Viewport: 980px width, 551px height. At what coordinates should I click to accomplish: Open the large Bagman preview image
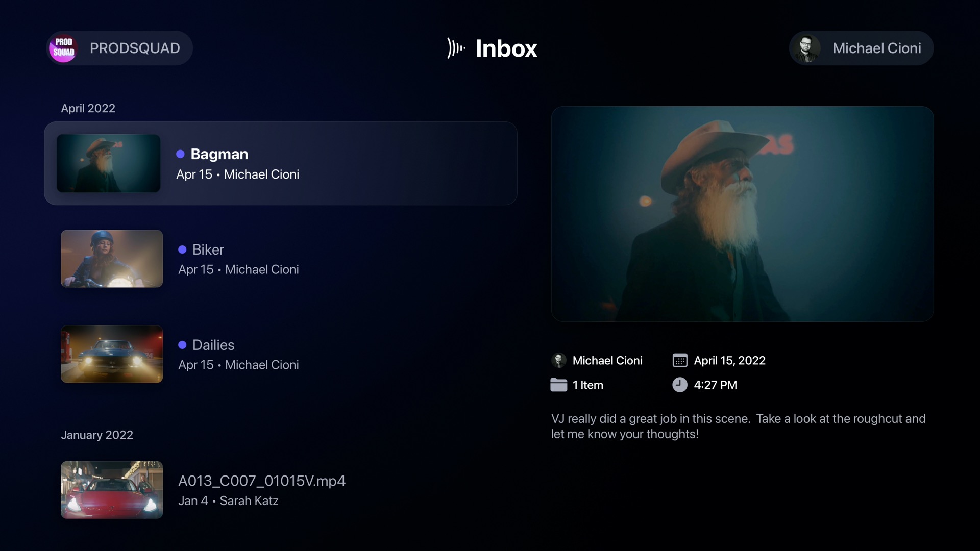(x=742, y=214)
